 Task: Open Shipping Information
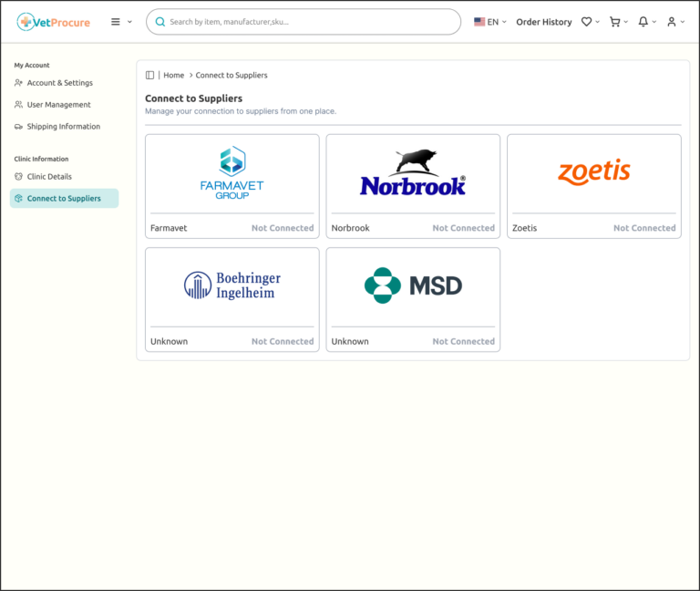(64, 127)
